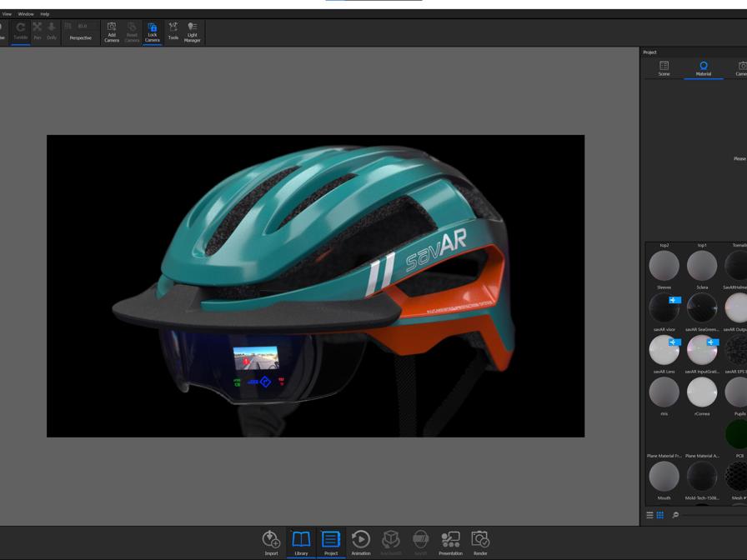Click the Presentation icon

click(450, 537)
